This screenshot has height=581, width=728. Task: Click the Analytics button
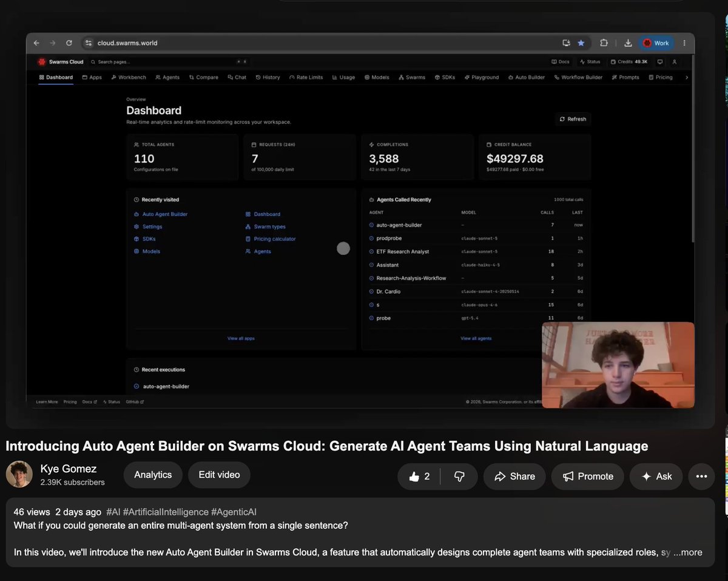pyautogui.click(x=153, y=475)
